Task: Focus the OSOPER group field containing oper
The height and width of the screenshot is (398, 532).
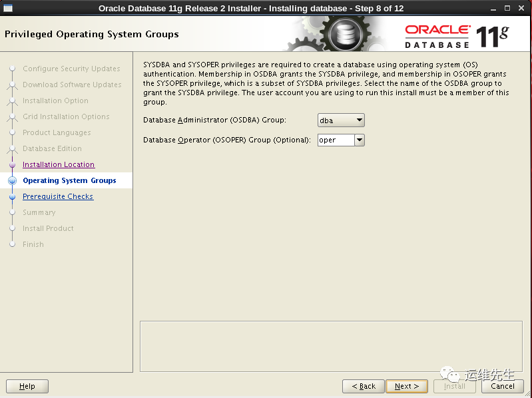Action: tap(336, 140)
